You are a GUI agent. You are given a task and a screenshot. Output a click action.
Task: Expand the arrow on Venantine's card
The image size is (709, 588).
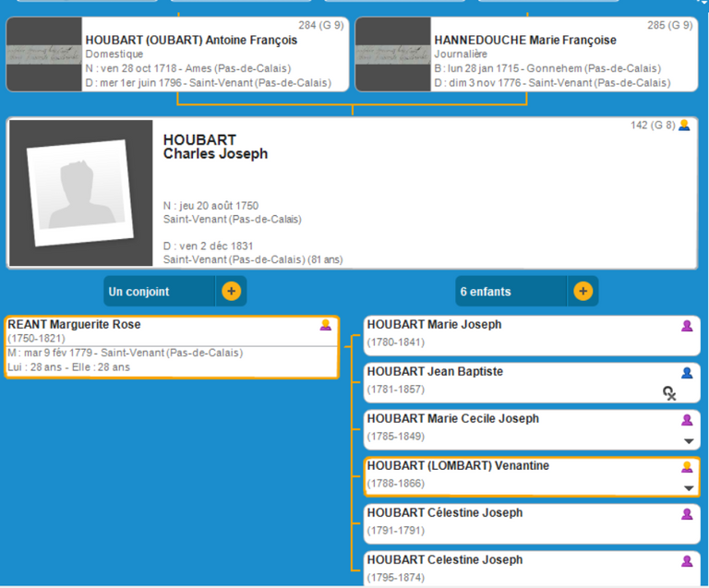coord(688,488)
